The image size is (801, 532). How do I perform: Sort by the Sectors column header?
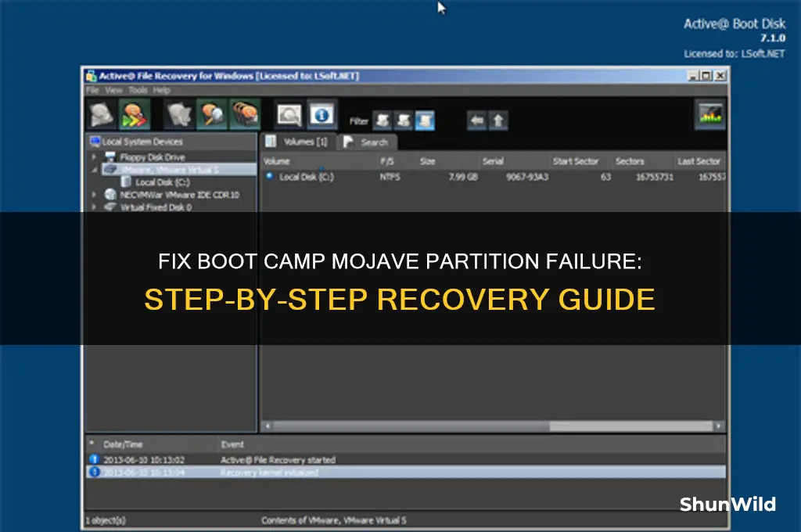(x=630, y=161)
